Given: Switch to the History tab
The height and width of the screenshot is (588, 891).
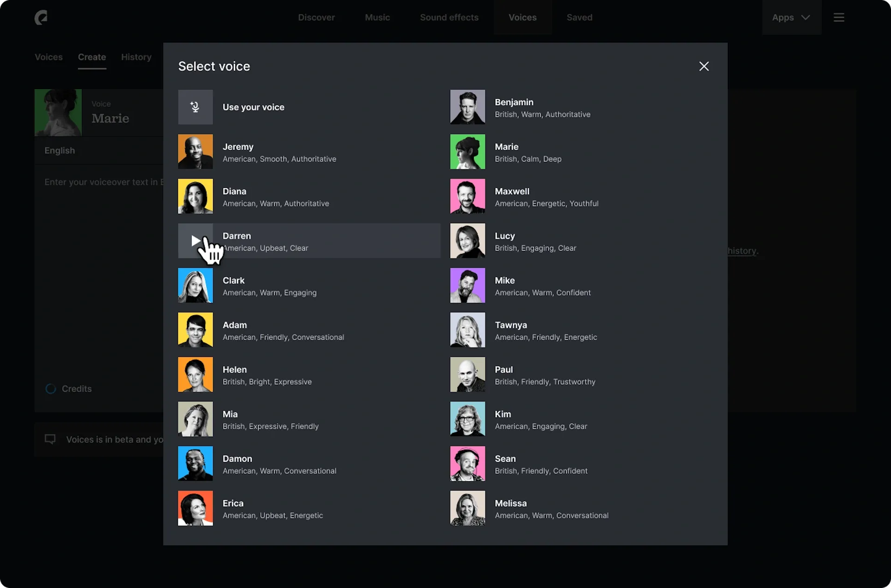Looking at the screenshot, I should [x=136, y=57].
